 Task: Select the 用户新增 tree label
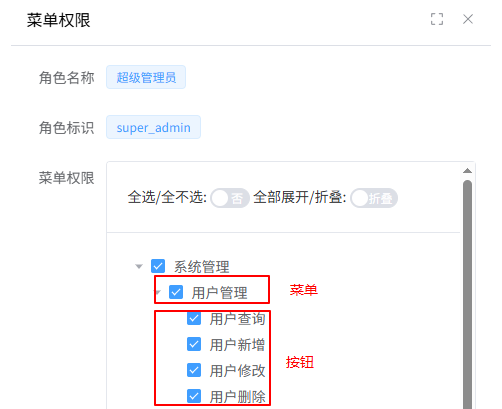point(237,344)
